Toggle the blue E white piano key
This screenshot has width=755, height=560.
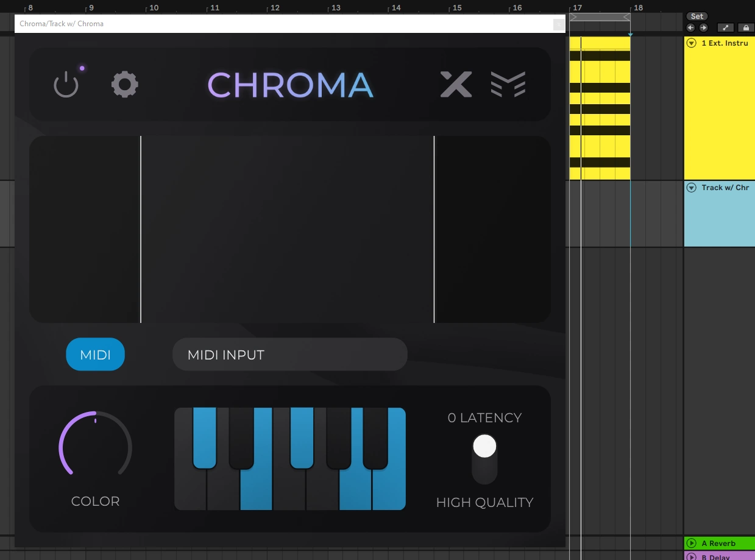click(257, 491)
